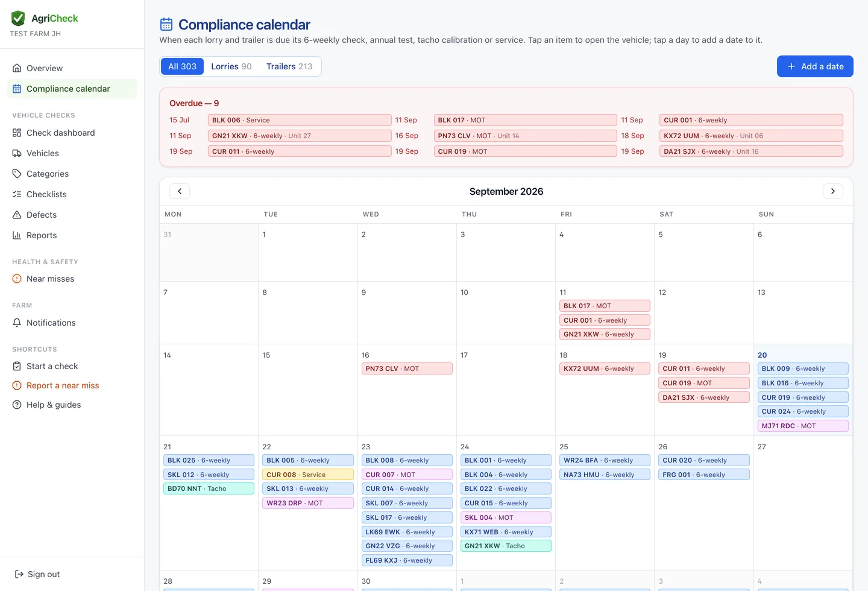Open NA73 HMU 6-weekly calendar entry
This screenshot has height=591, width=868.
(605, 475)
